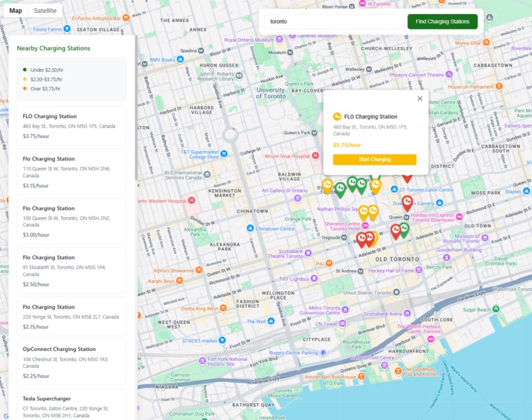532x420 pixels.
Task: Click the Osgoode subway station icon
Action: point(344,237)
